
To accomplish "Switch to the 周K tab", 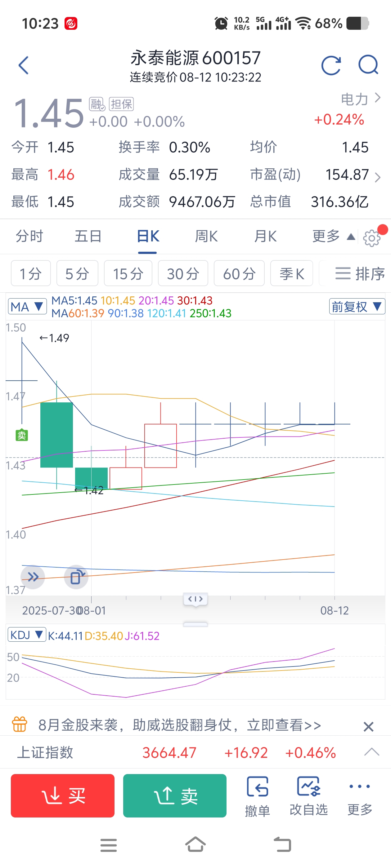I will 206,236.
